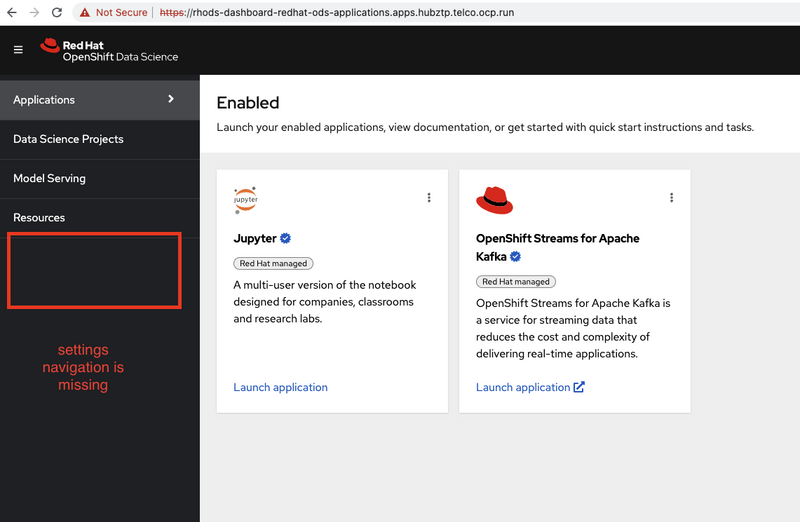Select Applications in the sidebar
Screen dimensions: 800x522
(99, 100)
